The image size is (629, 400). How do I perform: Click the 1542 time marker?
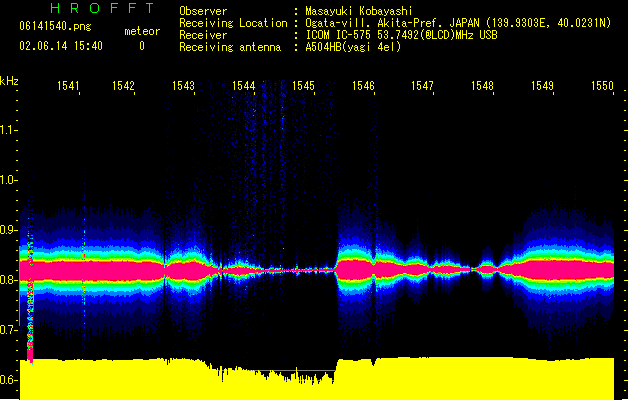pos(123,86)
